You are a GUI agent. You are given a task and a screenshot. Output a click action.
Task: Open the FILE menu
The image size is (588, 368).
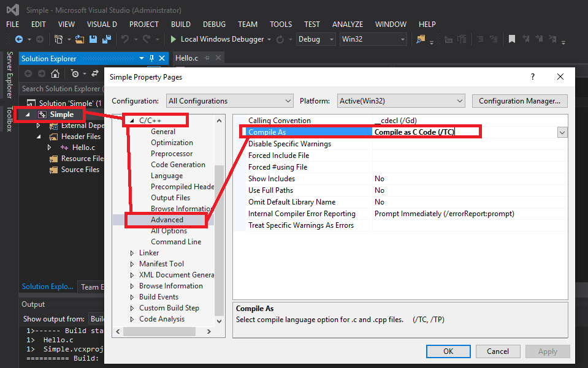pyautogui.click(x=12, y=24)
